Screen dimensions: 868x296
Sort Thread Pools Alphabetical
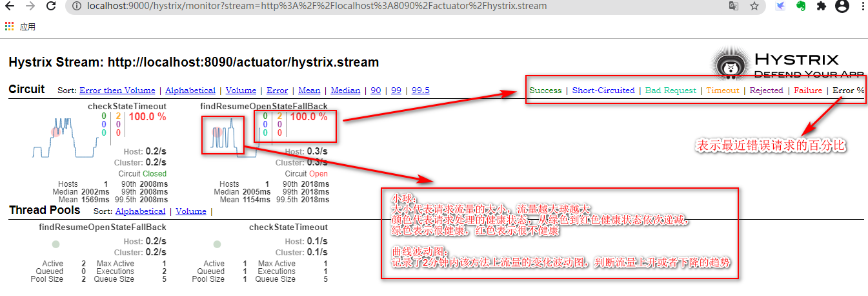pyautogui.click(x=140, y=211)
